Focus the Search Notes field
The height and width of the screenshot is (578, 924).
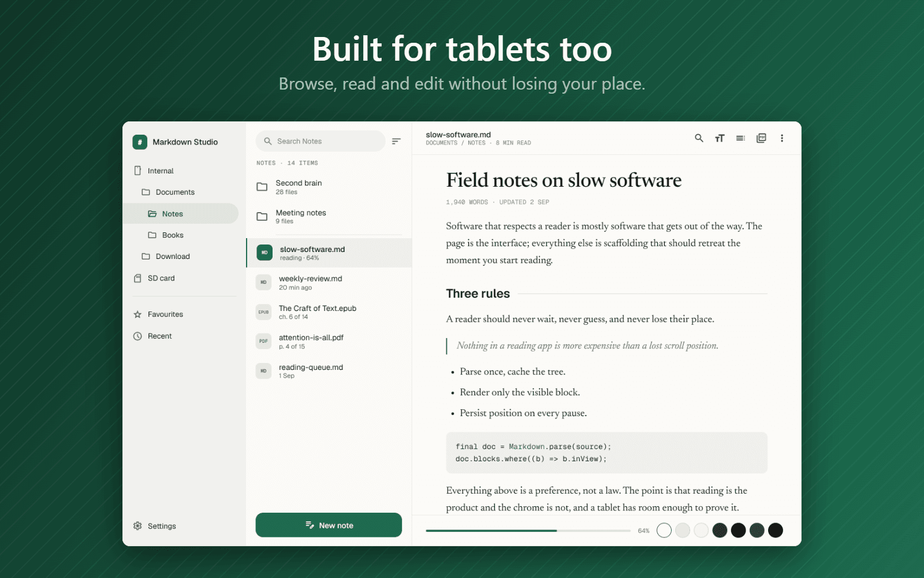point(321,141)
